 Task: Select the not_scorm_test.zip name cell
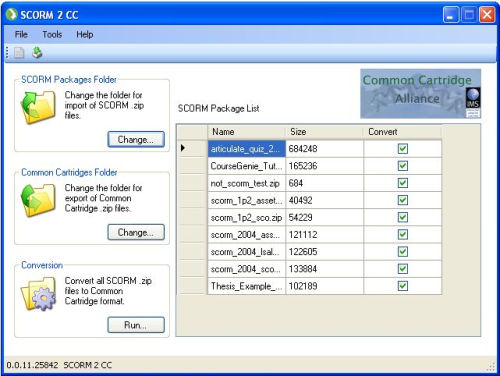[x=246, y=183]
